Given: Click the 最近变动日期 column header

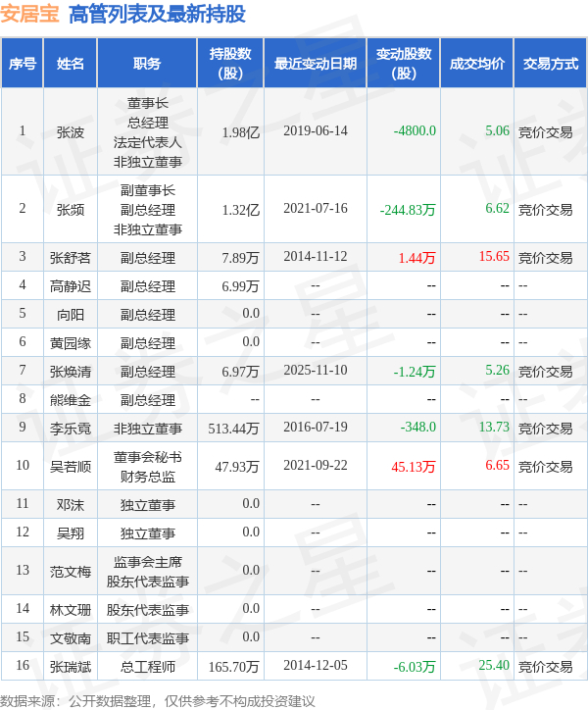Looking at the screenshot, I should coord(315,64).
